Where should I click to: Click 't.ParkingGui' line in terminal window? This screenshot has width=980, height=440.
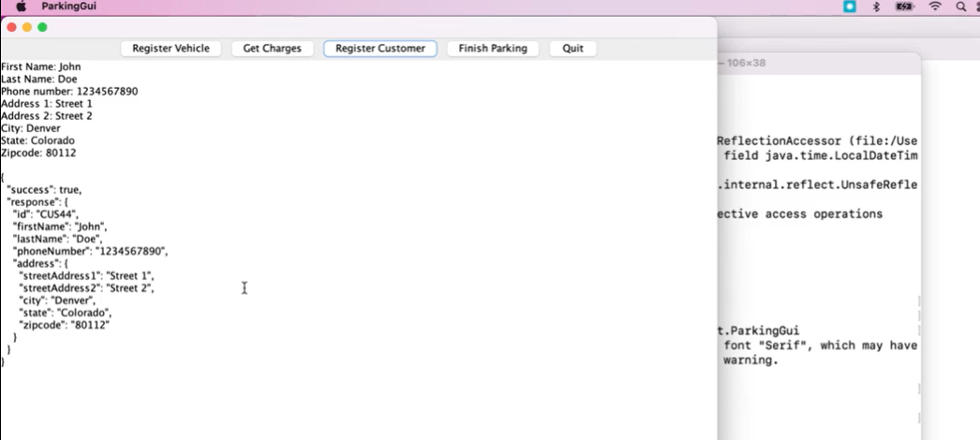click(x=758, y=330)
